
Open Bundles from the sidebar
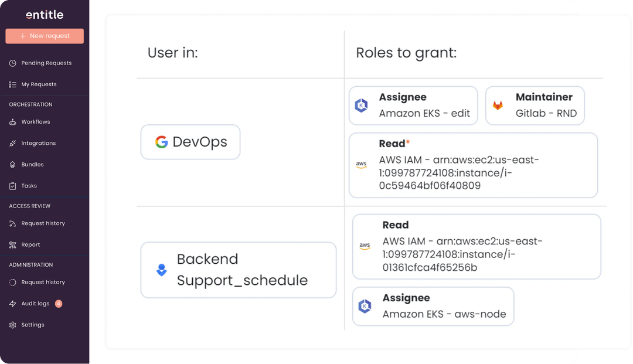click(x=33, y=164)
